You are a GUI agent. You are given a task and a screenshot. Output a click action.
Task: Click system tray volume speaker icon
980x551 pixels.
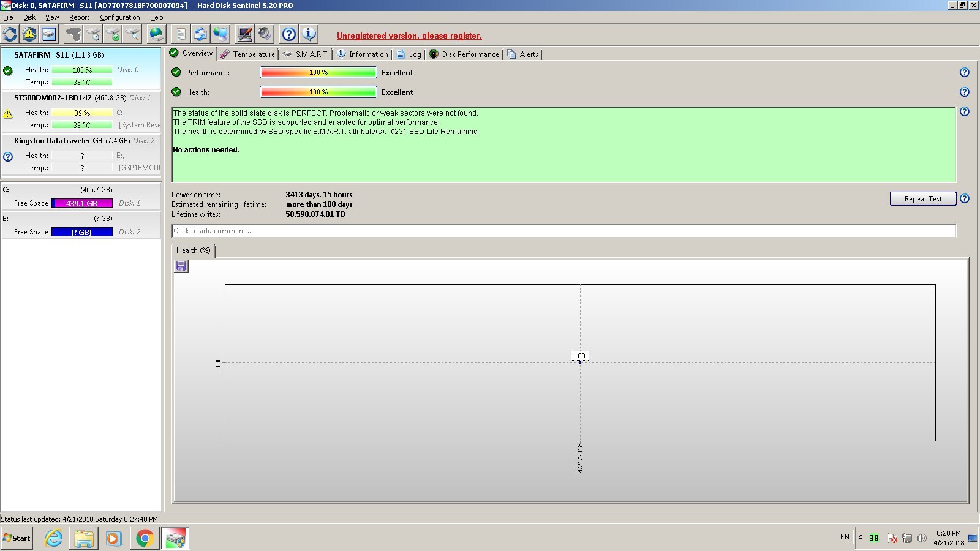coord(921,538)
